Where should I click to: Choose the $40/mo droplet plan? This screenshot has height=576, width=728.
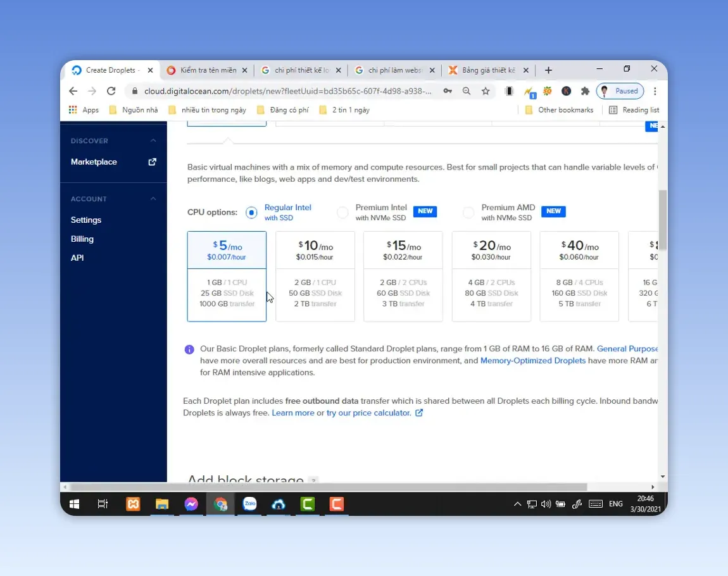click(x=579, y=276)
